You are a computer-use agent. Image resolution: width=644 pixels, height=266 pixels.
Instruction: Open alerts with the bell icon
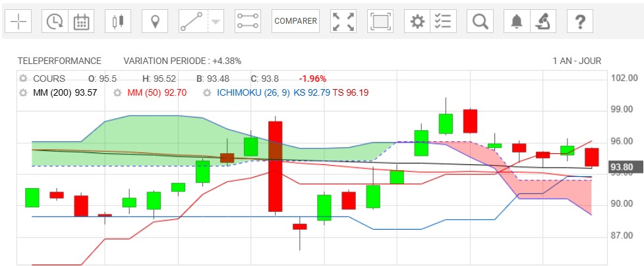click(517, 21)
